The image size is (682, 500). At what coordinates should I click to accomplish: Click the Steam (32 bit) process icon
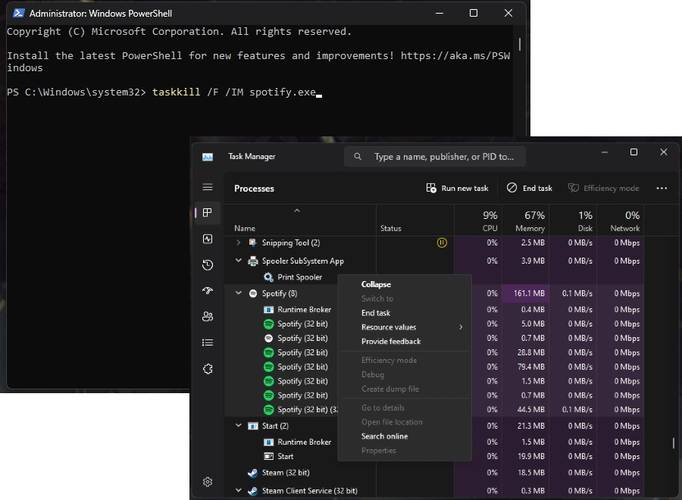click(253, 473)
